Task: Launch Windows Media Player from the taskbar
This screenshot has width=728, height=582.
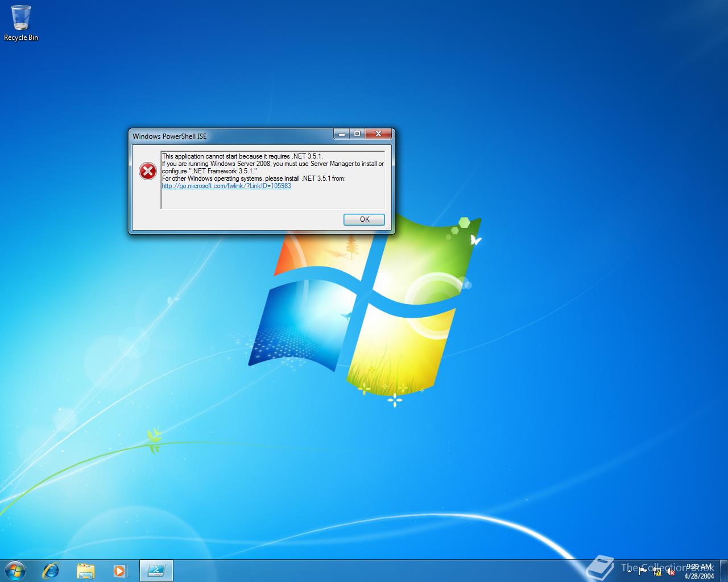Action: coord(119,570)
